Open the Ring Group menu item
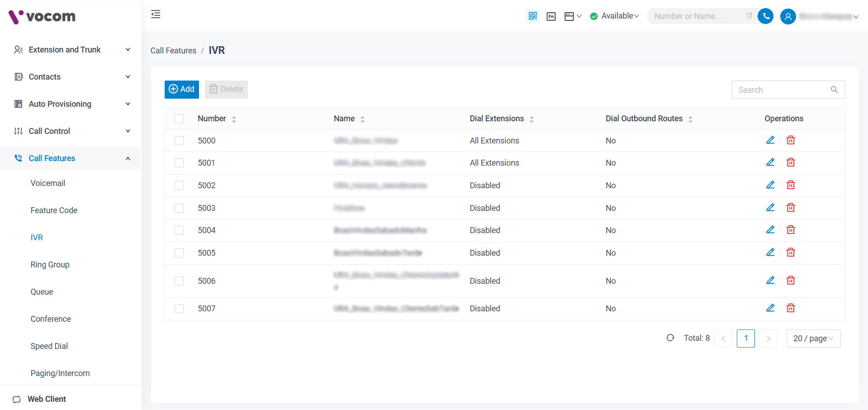This screenshot has height=410, width=868. 50,265
